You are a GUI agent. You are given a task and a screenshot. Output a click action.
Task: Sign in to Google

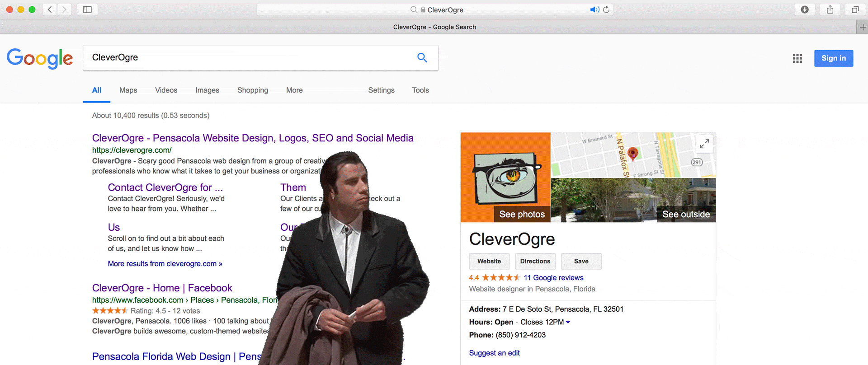tap(834, 58)
